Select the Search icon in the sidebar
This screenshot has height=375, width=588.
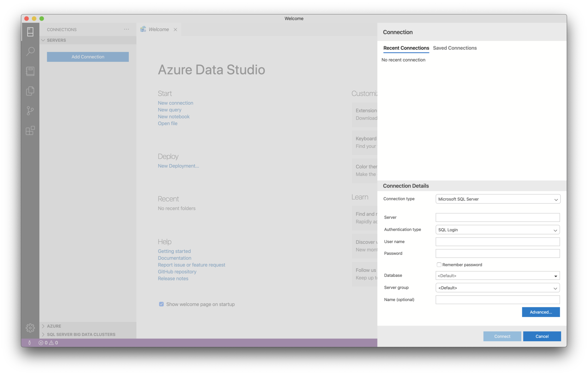tap(30, 51)
